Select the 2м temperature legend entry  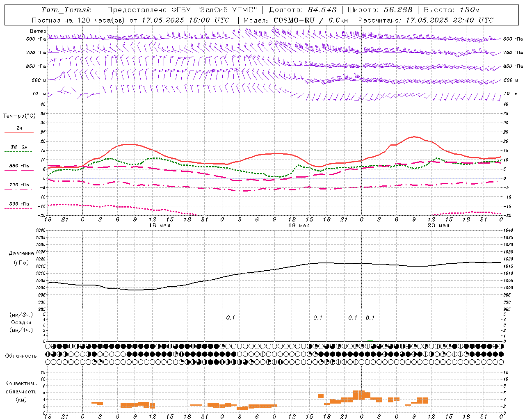coord(19,128)
